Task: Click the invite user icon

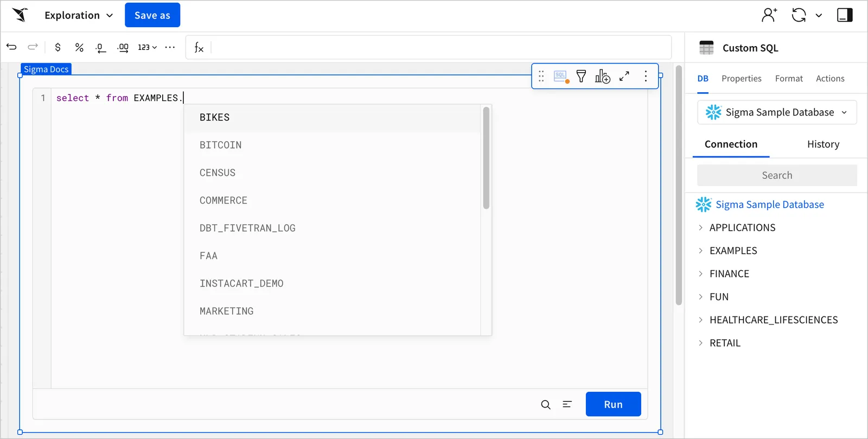Action: (x=769, y=15)
